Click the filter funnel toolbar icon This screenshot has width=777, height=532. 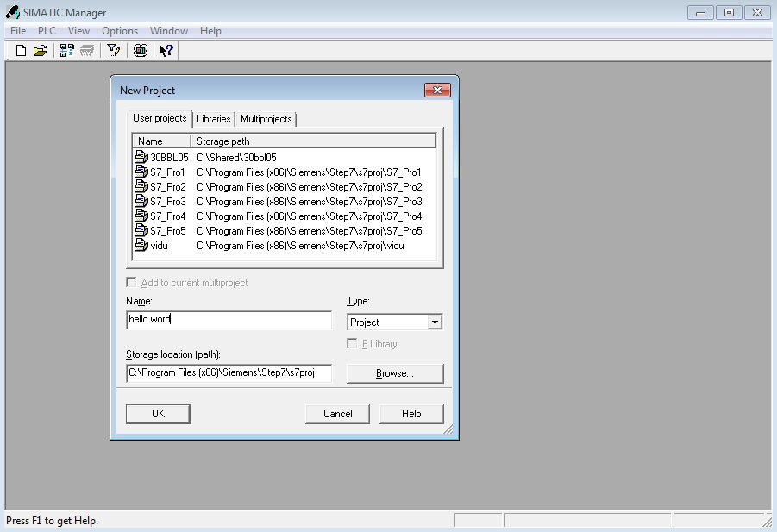[113, 51]
